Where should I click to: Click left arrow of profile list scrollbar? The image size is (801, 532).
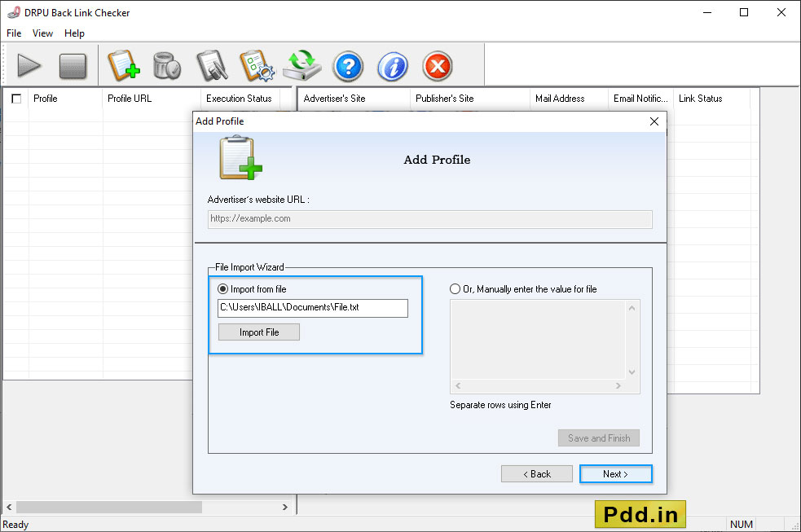pos(9,507)
